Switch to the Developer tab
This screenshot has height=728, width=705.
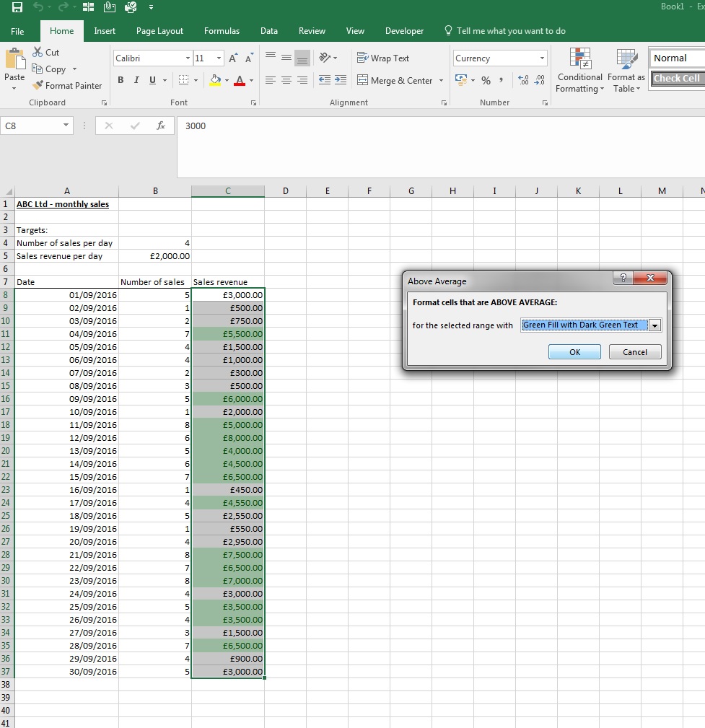tap(405, 31)
